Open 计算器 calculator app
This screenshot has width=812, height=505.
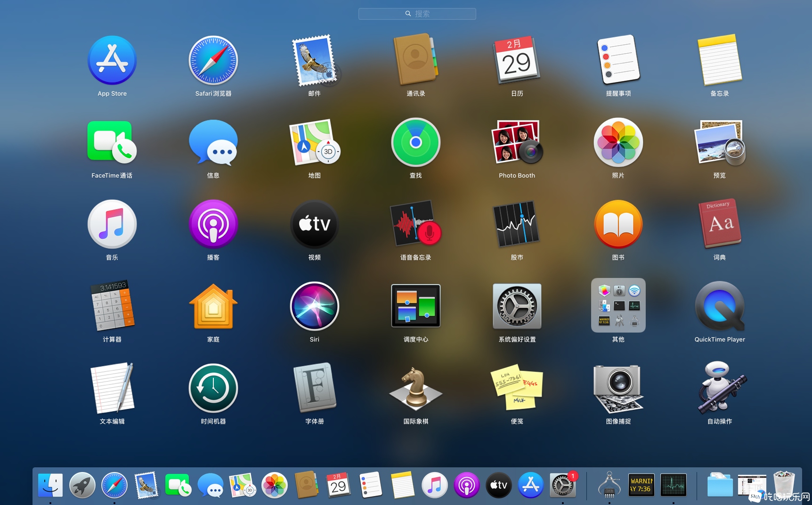[x=112, y=305]
